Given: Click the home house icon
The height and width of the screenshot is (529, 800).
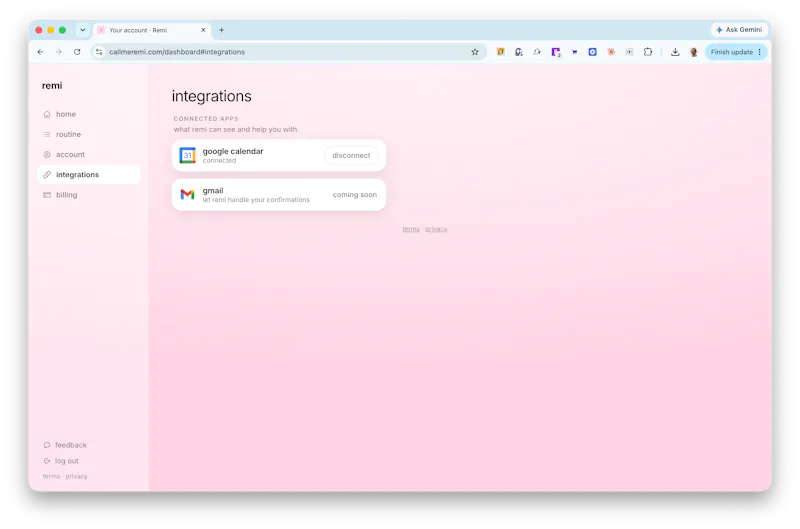Looking at the screenshot, I should pyautogui.click(x=47, y=114).
